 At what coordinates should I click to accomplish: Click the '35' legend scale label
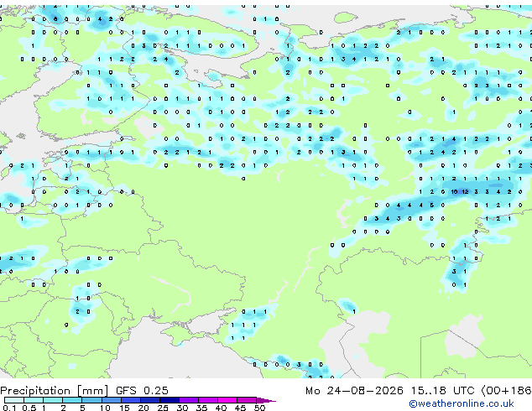[x=202, y=408]
